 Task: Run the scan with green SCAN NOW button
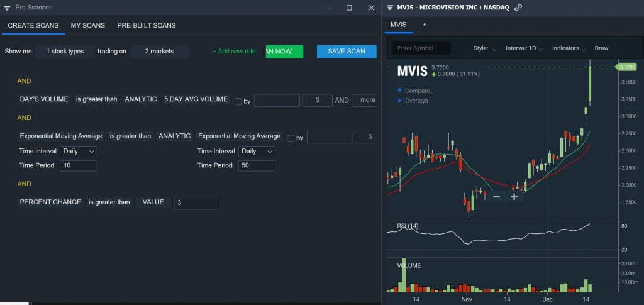pos(285,52)
